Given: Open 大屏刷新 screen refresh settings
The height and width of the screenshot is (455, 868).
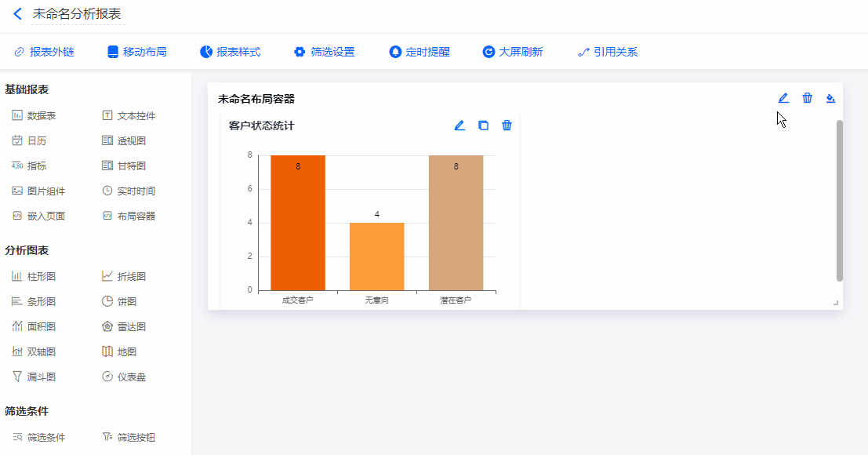Looking at the screenshot, I should tap(513, 52).
